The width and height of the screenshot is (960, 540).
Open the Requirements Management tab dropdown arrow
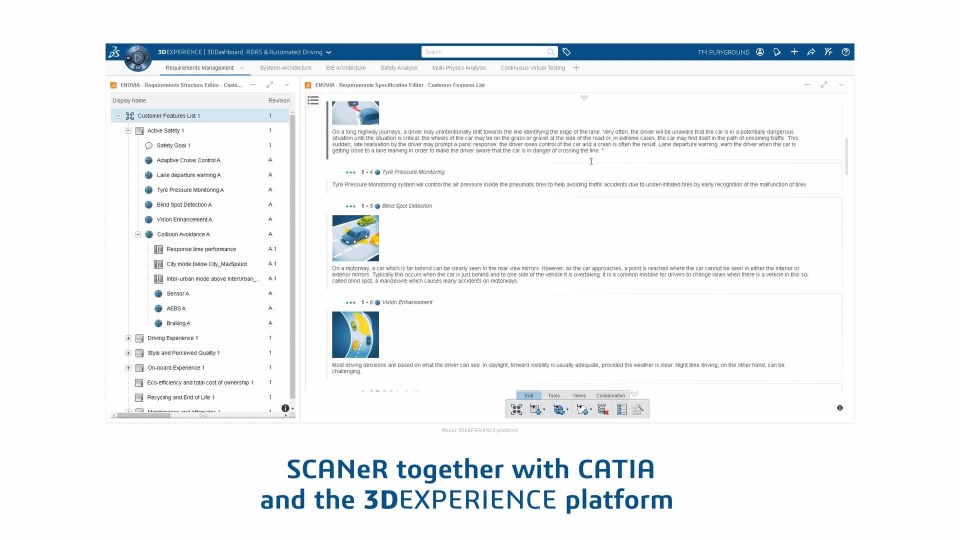click(242, 68)
